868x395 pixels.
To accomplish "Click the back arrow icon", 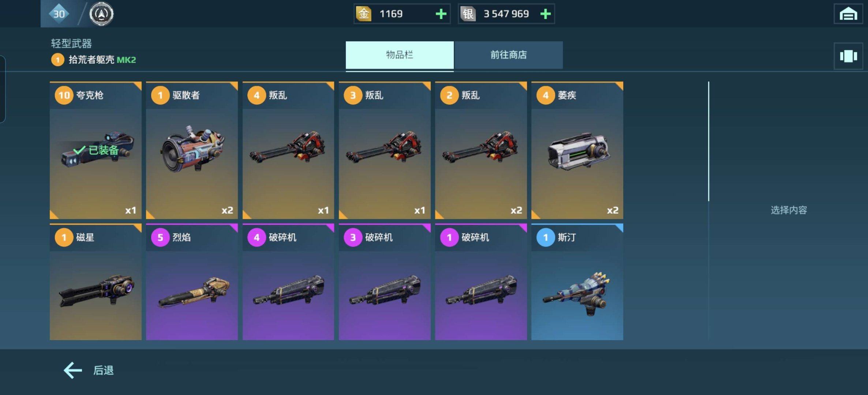I will coord(73,370).
